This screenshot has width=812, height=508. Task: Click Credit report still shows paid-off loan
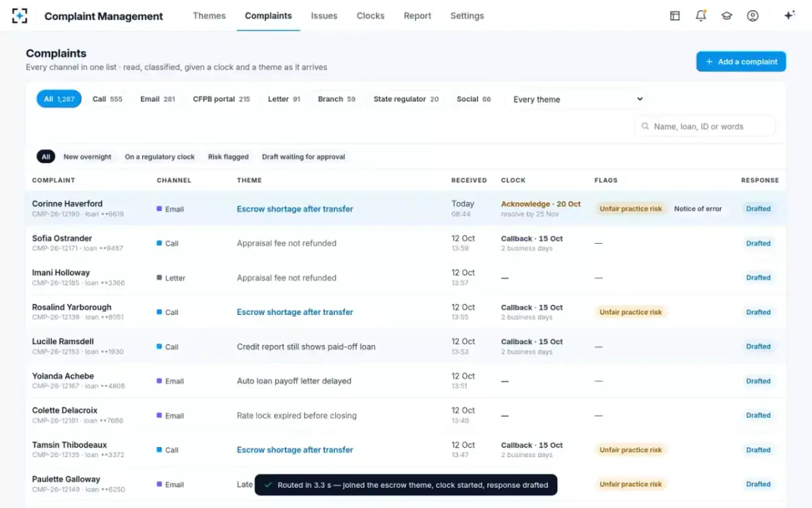tap(306, 347)
